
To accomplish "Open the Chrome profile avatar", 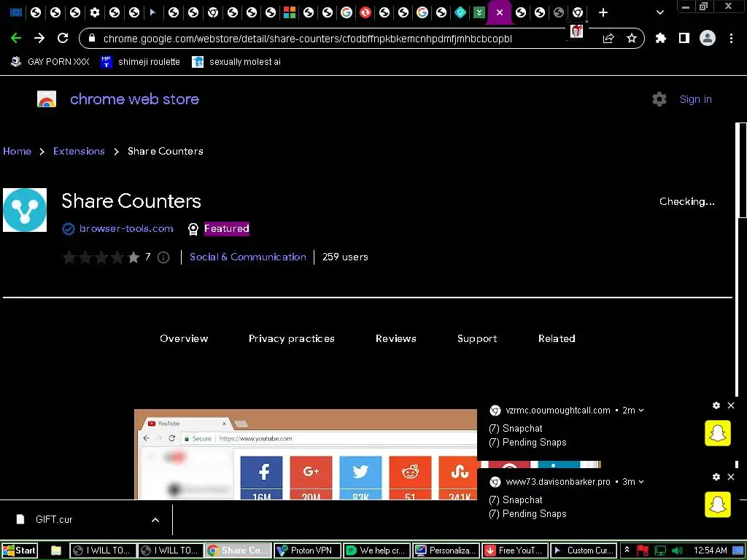I will pyautogui.click(x=708, y=38).
